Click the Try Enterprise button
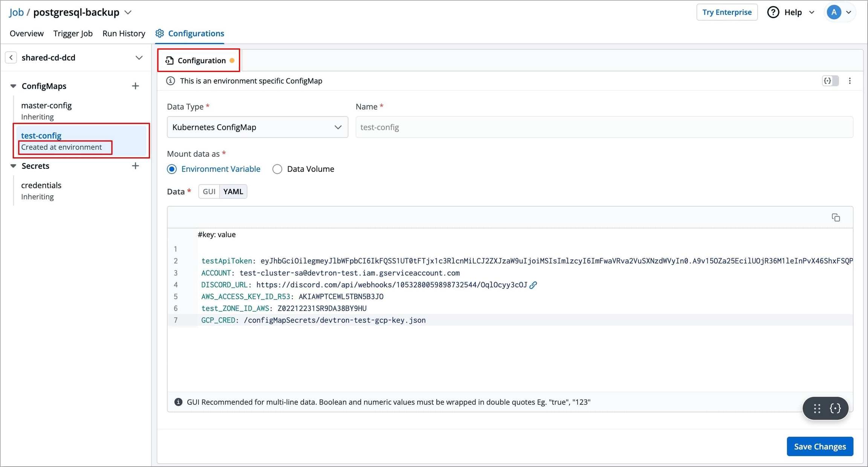The image size is (868, 467). 726,12
